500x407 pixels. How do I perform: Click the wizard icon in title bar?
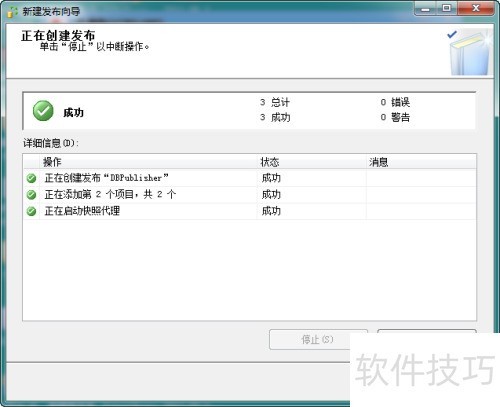click(12, 12)
